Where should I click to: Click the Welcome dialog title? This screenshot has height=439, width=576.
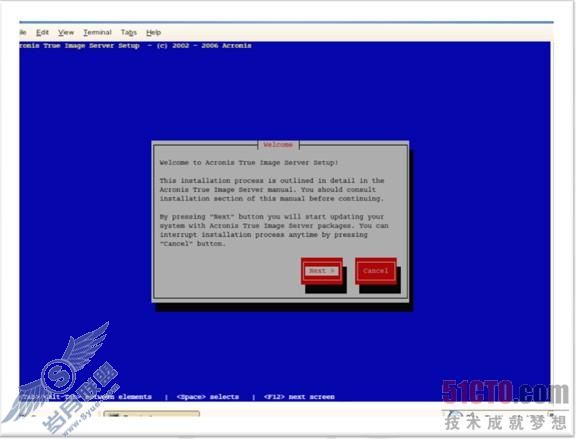pyautogui.click(x=278, y=145)
